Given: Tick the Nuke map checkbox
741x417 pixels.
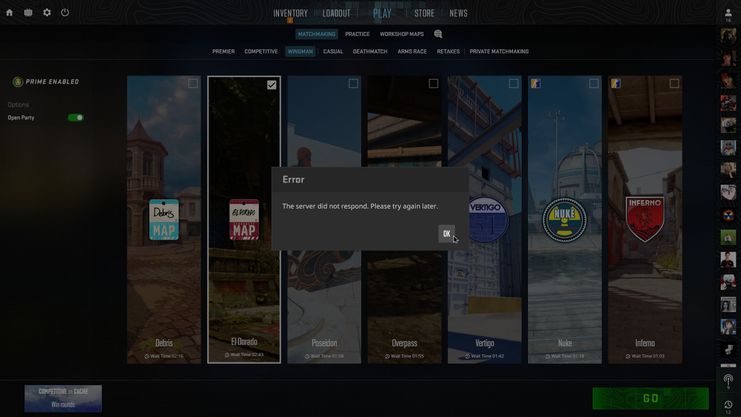Looking at the screenshot, I should tap(594, 84).
